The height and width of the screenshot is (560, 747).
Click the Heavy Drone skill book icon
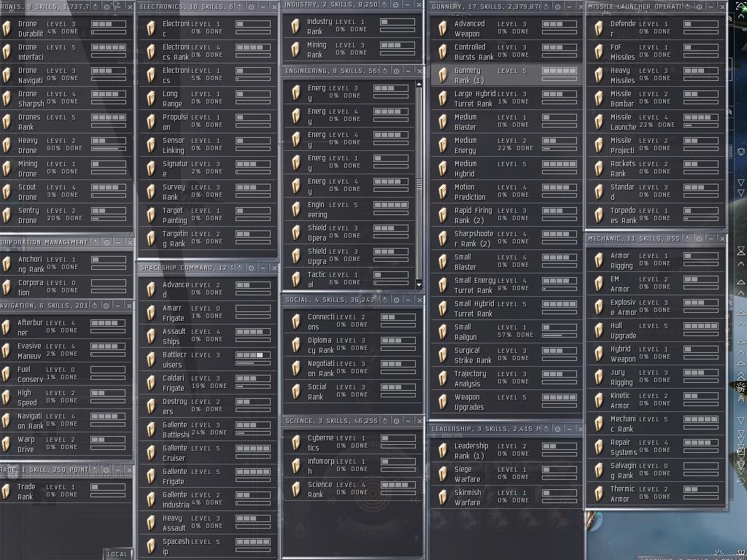point(6,145)
